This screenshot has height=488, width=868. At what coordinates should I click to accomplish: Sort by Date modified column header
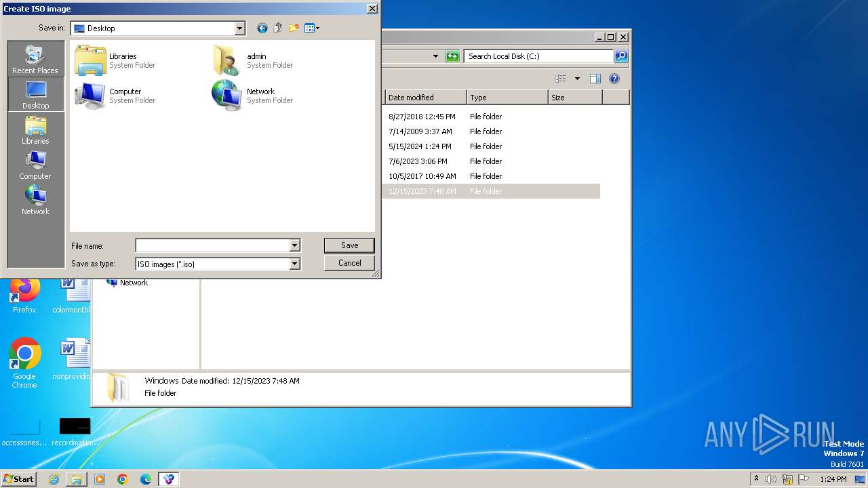(x=426, y=98)
